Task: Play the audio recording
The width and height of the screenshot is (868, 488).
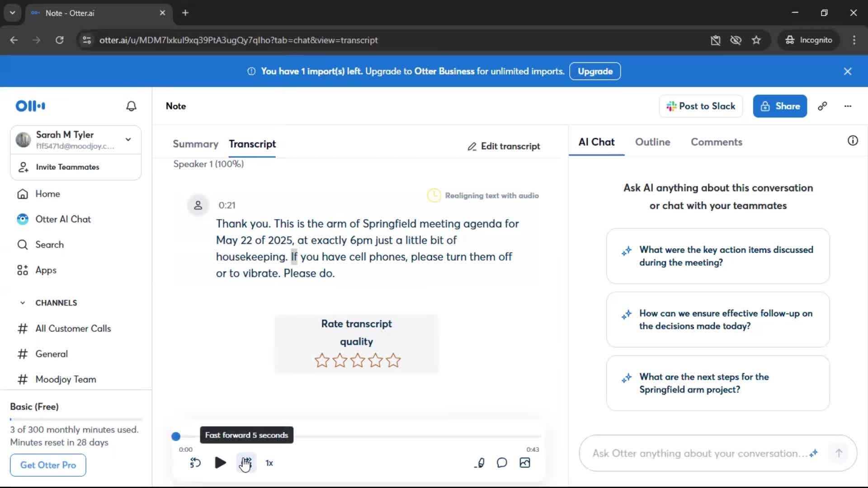Action: [220, 463]
